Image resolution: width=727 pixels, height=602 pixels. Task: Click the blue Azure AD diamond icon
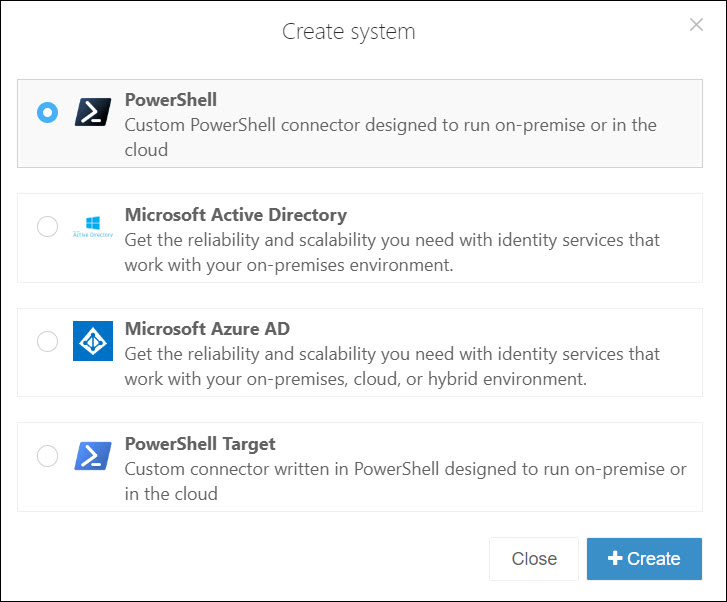tap(93, 341)
